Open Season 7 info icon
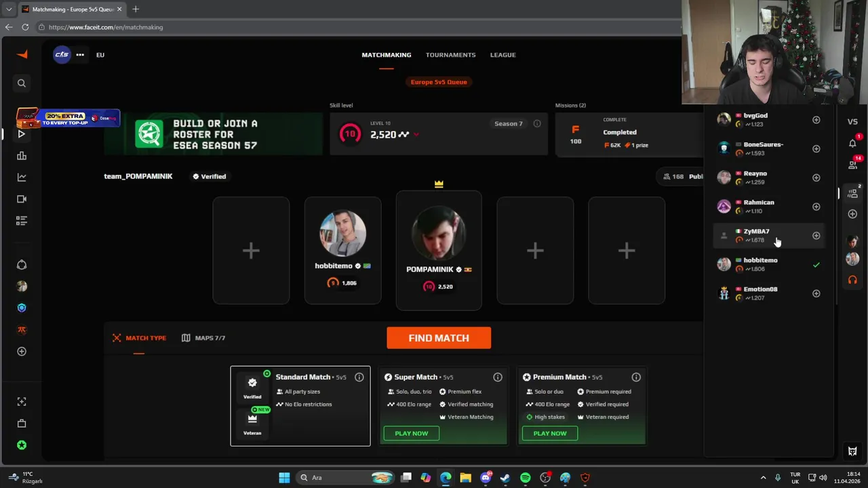 (x=537, y=124)
